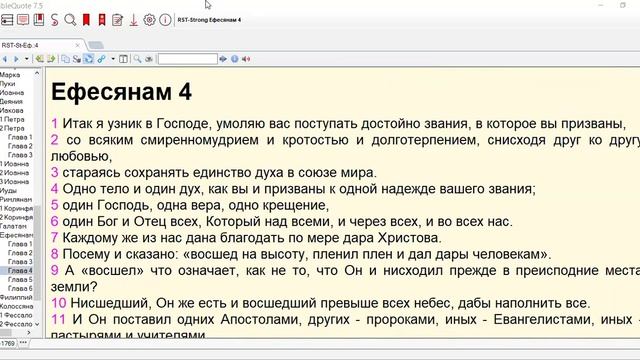
Task: Click the *** button in the status bar
Action: (x=23, y=343)
